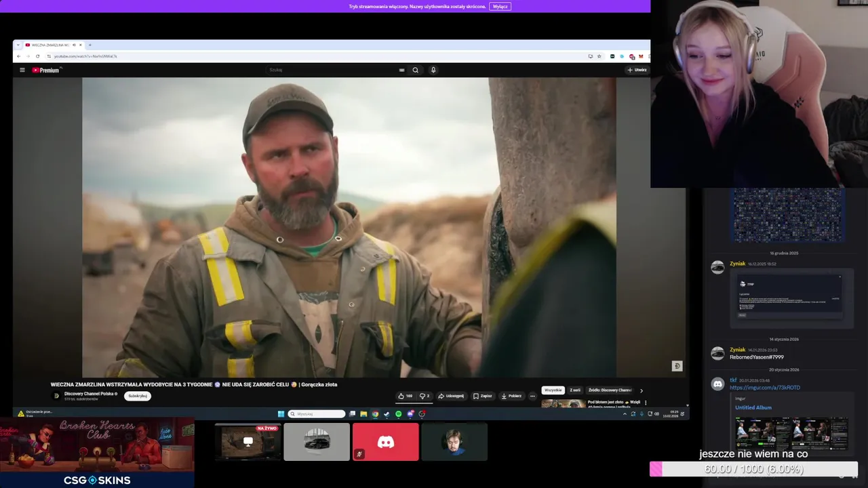
Task: Open a new browser tab with plus
Action: 90,45
